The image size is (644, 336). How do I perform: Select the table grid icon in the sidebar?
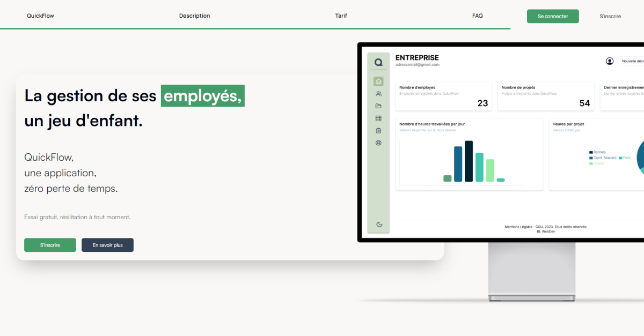coord(378,118)
